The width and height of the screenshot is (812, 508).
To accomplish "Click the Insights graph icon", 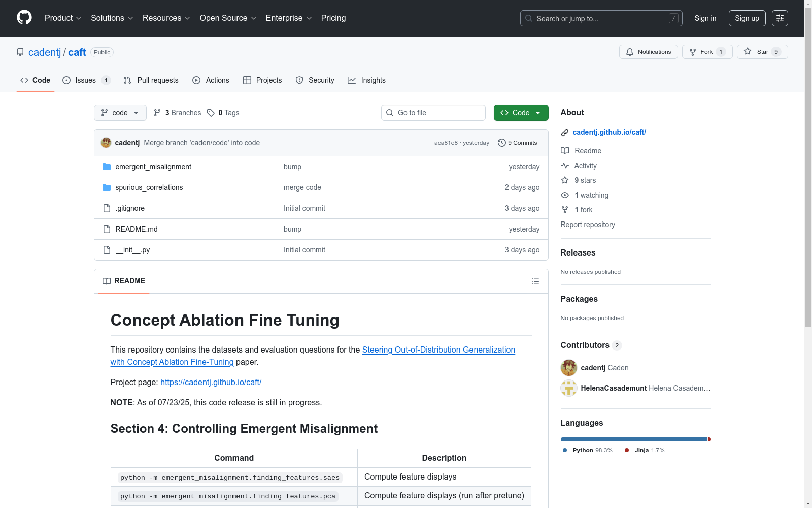I will pos(352,80).
